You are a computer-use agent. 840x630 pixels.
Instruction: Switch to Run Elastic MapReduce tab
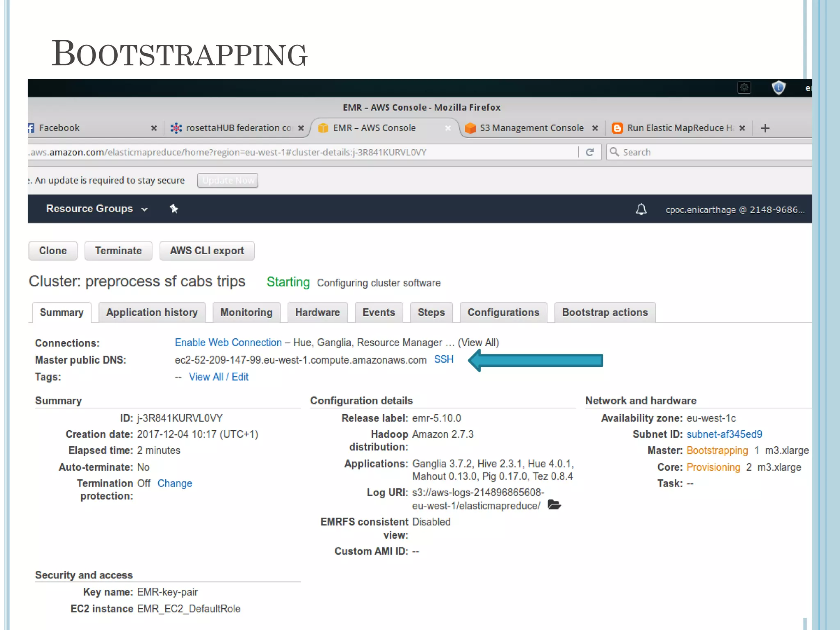click(x=679, y=128)
